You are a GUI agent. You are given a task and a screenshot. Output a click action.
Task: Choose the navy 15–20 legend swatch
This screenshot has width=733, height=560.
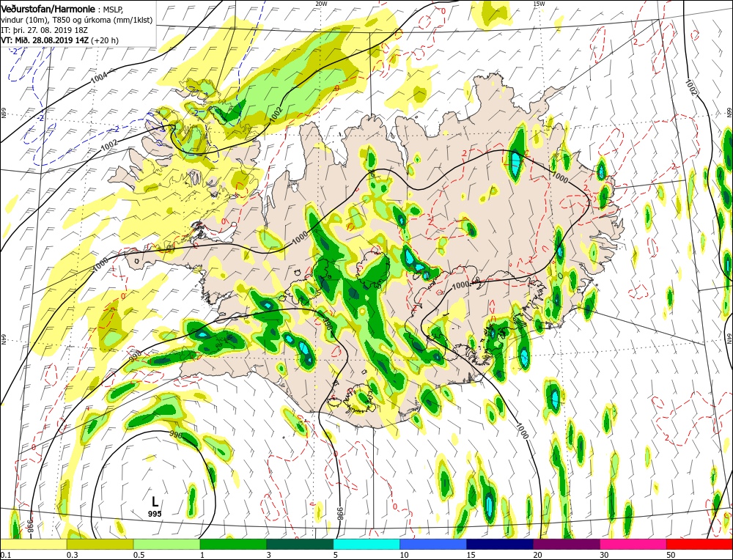tap(500, 544)
